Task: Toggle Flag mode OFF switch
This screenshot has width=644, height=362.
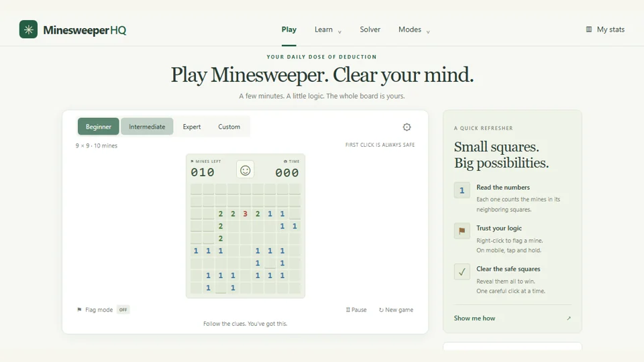Action: click(123, 310)
